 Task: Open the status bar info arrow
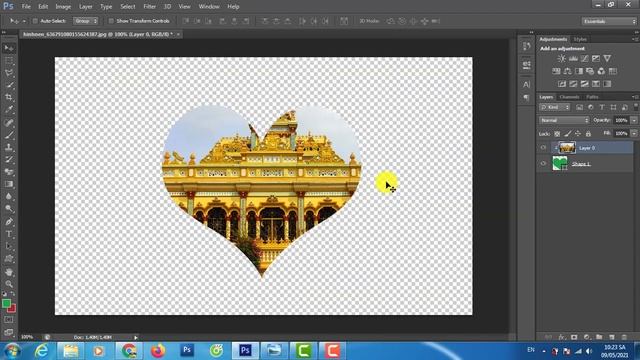(x=136, y=338)
